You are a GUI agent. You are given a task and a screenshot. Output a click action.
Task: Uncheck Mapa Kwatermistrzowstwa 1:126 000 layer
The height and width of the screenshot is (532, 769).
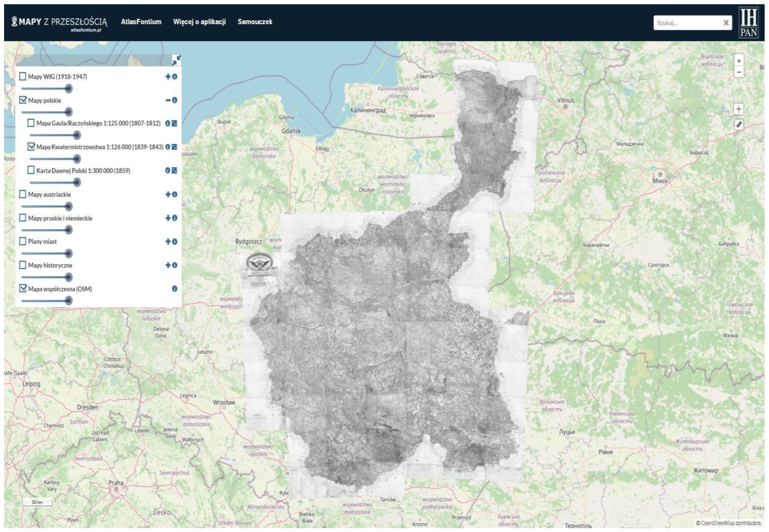(x=31, y=147)
